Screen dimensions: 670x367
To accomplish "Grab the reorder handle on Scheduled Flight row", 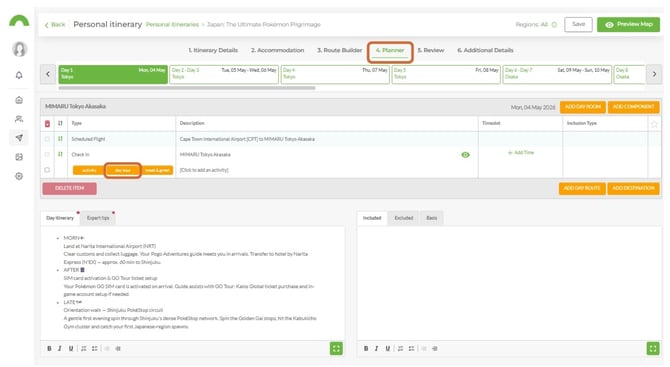I will (x=60, y=139).
